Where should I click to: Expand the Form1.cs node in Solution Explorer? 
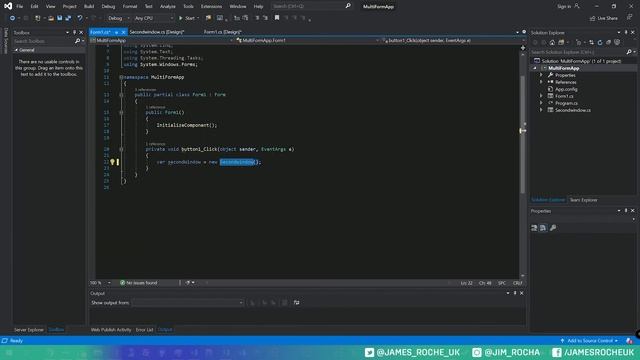click(541, 96)
